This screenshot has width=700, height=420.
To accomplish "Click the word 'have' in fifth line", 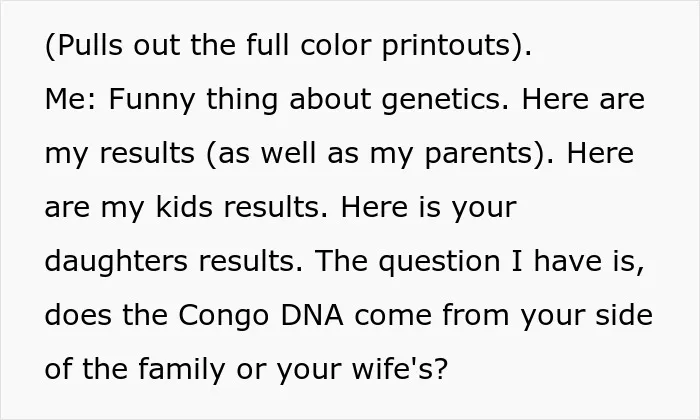I will (x=567, y=261).
